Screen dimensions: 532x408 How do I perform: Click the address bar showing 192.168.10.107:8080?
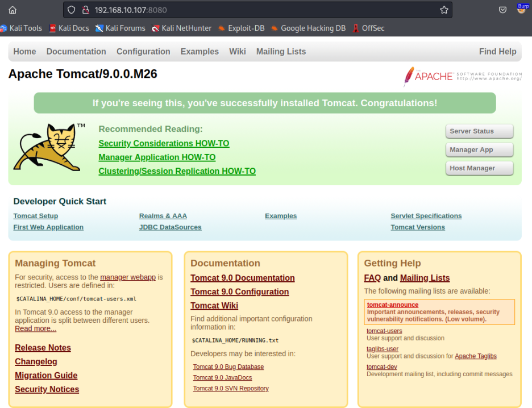(x=258, y=10)
